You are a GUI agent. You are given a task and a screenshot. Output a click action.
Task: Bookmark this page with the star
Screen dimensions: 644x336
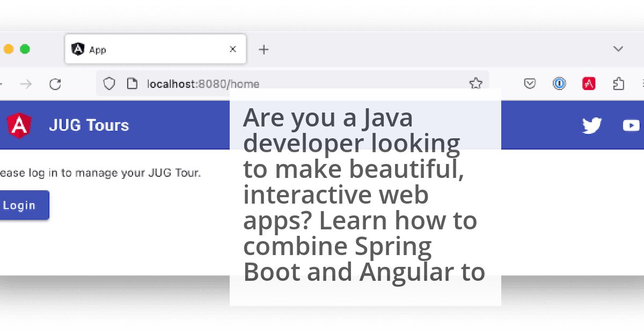(475, 84)
